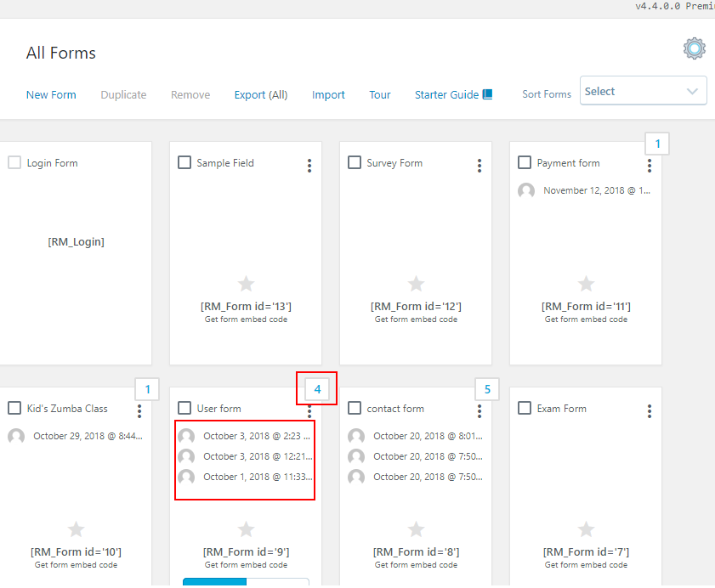The image size is (715, 588).
Task: Click the star on Payment form card
Action: coord(586,284)
